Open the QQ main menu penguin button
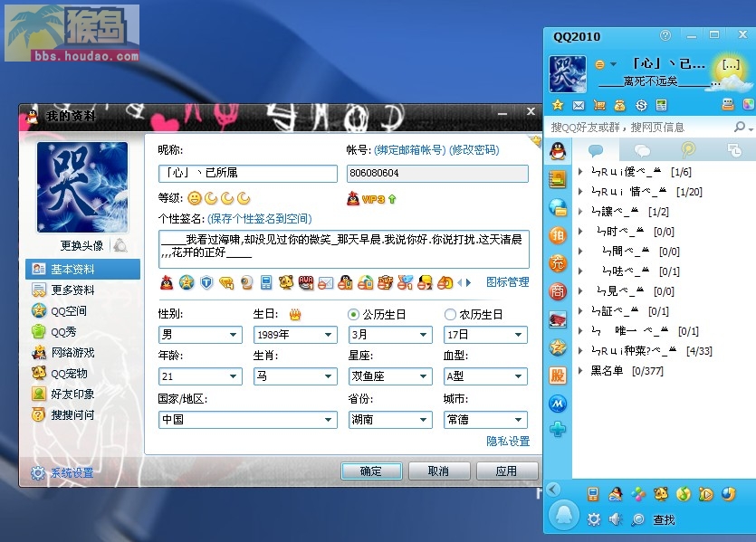This screenshot has height=542, width=756. pos(564,515)
